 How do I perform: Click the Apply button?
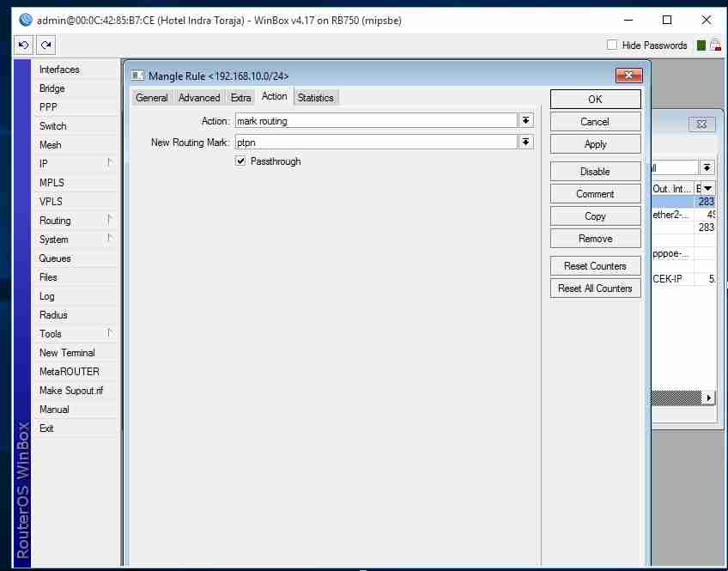(595, 144)
